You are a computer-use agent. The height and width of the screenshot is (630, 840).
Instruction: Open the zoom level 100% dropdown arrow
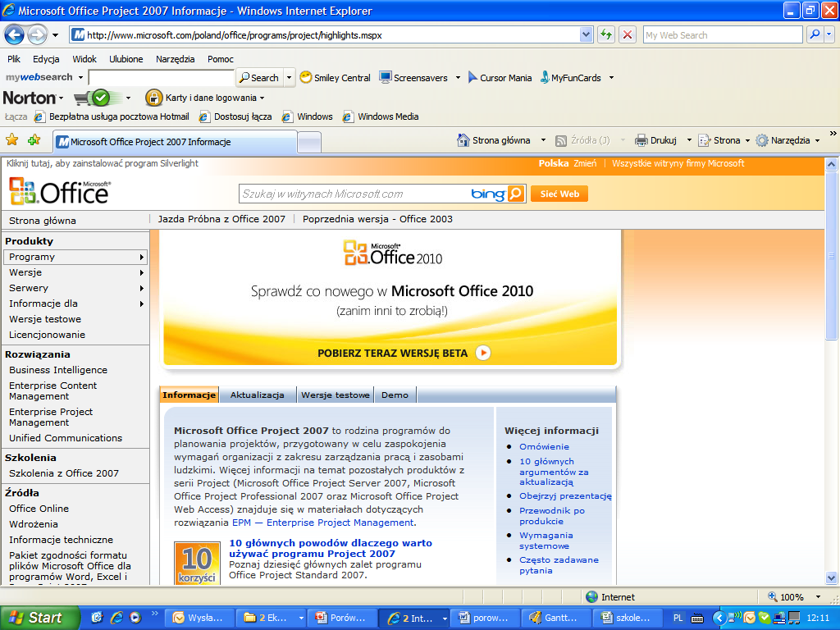point(818,597)
